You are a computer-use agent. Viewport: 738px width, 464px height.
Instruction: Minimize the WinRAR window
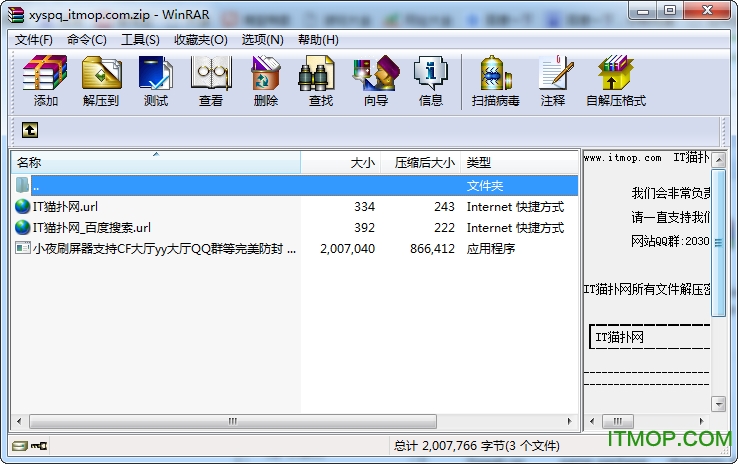pos(643,10)
